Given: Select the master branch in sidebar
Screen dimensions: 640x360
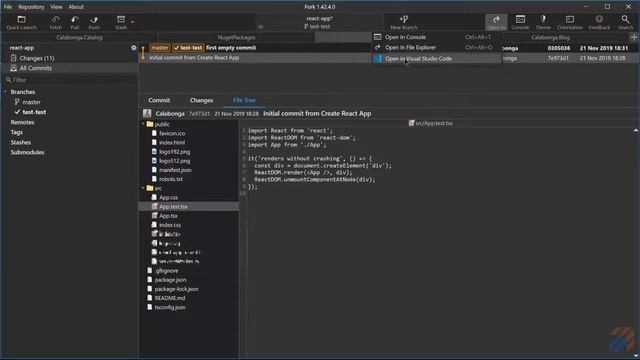Looking at the screenshot, I should tap(31, 102).
